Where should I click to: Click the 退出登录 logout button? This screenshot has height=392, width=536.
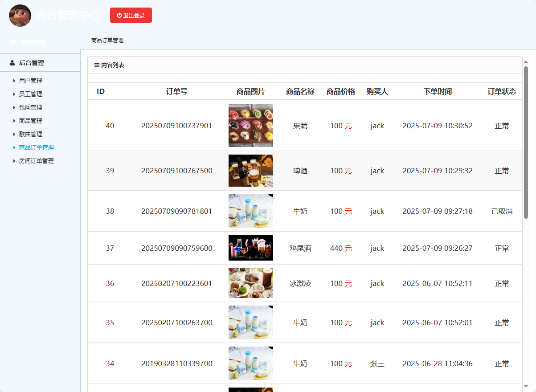[131, 15]
